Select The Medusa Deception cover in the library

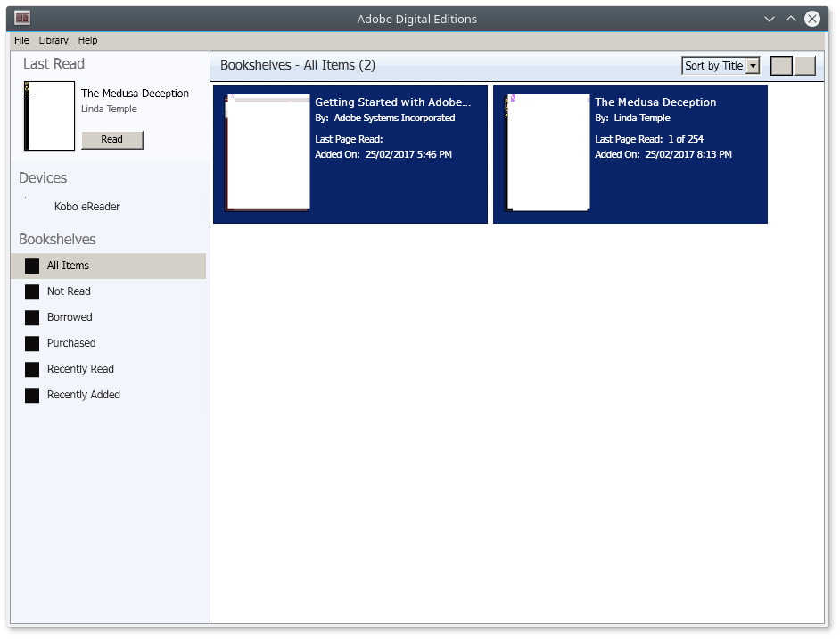pos(548,152)
